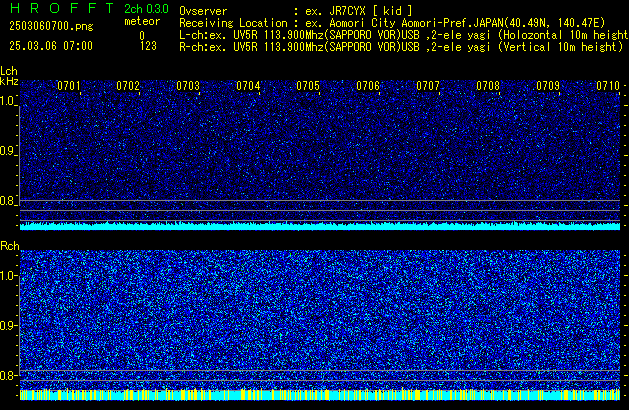Click the 0705 time marker
The height and width of the screenshot is (410, 629).
click(x=308, y=86)
